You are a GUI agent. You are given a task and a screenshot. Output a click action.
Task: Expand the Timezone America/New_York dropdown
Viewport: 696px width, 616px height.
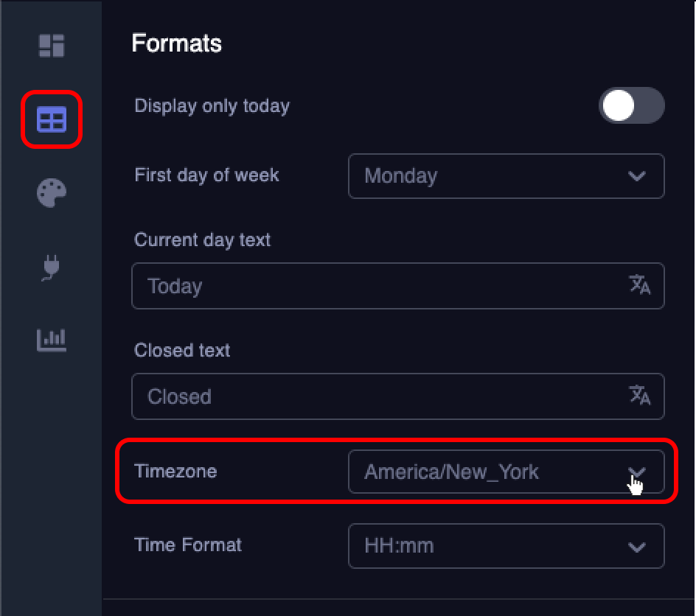tap(506, 472)
